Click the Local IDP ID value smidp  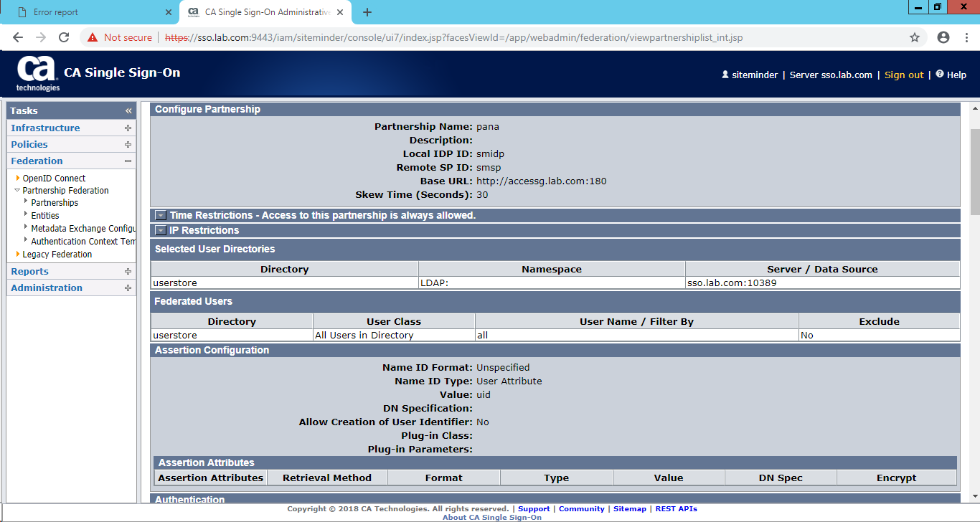tap(491, 153)
